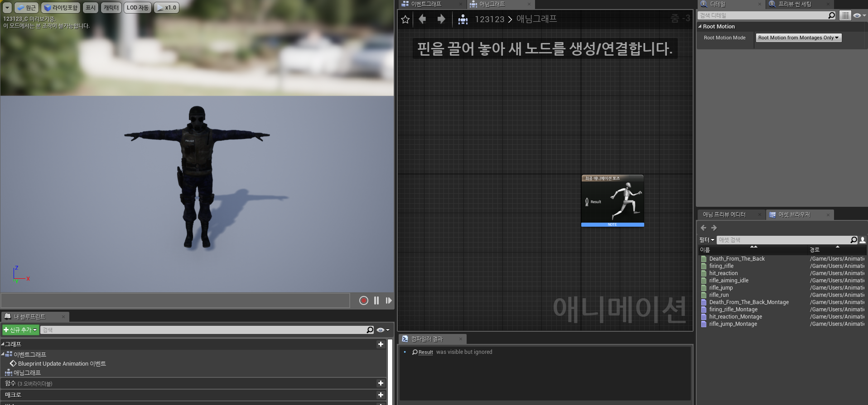Click the 123123 breadcrumb link
This screenshot has width=868, height=405.
tap(489, 19)
